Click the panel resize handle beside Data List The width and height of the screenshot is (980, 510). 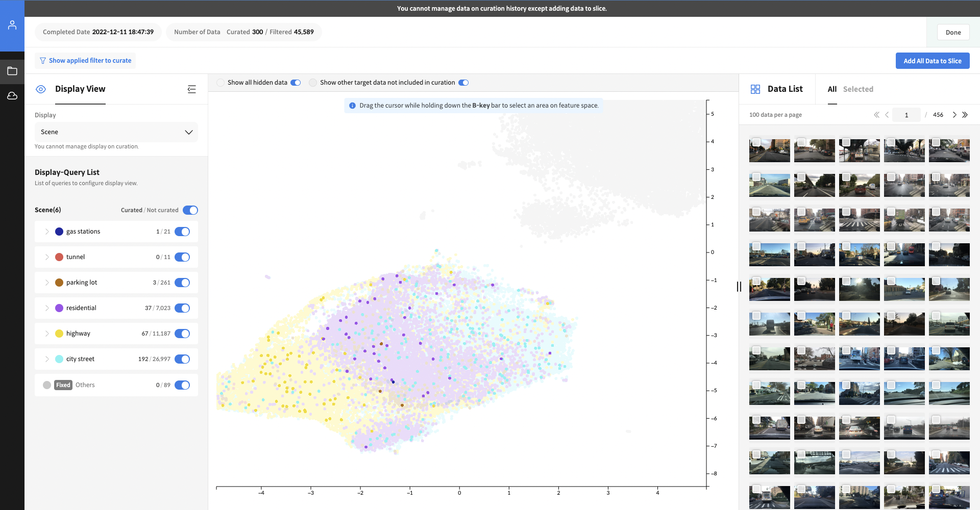[739, 287]
